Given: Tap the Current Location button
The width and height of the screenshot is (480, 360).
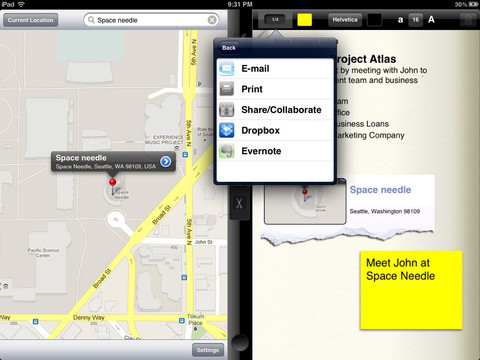Looking at the screenshot, I should pyautogui.click(x=30, y=20).
